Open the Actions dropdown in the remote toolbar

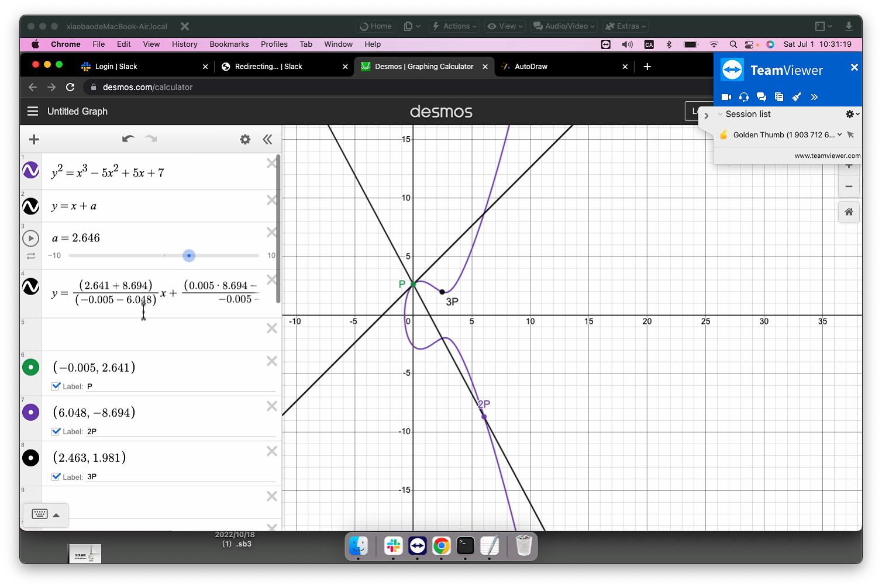tap(454, 26)
